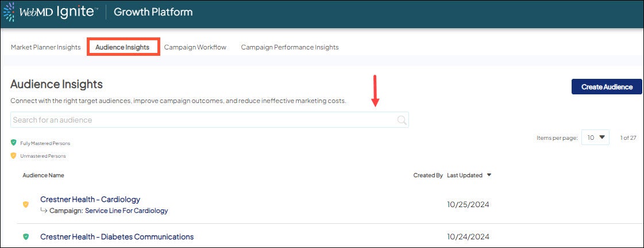Open Crestner Health - Cardiology audience
This screenshot has height=248, width=644.
(x=90, y=200)
